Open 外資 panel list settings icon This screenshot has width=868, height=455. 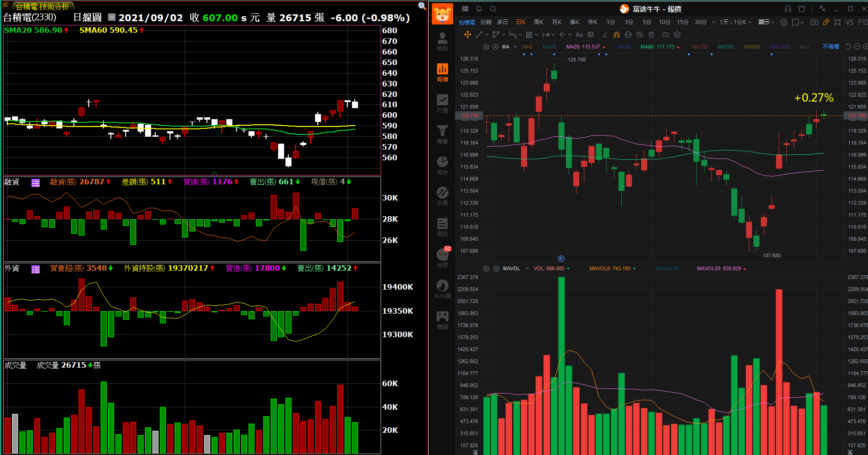pos(36,269)
